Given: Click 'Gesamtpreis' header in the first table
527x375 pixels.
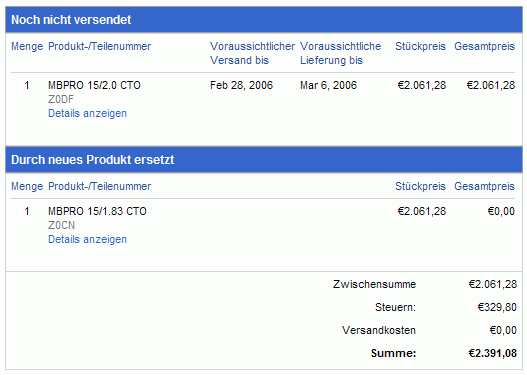Looking at the screenshot, I should pyautogui.click(x=484, y=46).
